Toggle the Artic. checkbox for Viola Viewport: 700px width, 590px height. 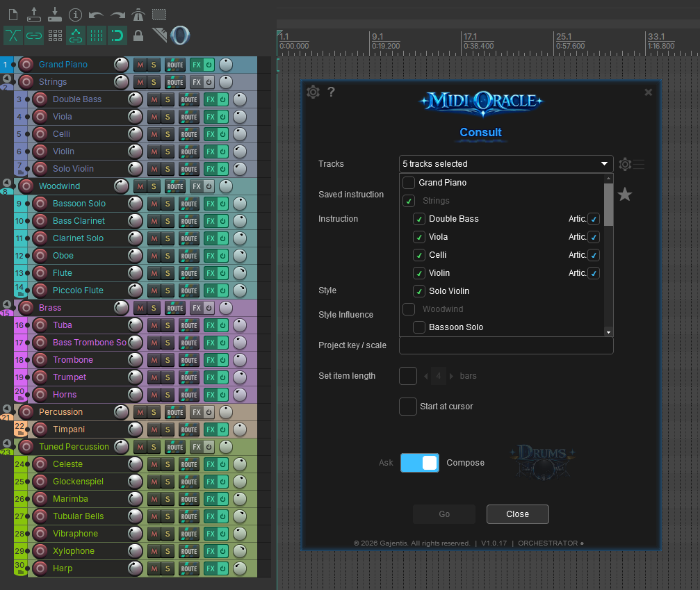594,237
